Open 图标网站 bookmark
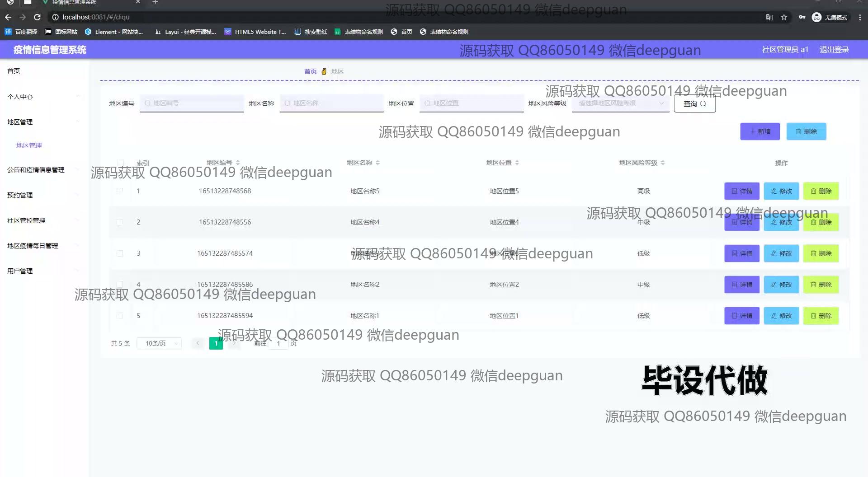 click(61, 32)
